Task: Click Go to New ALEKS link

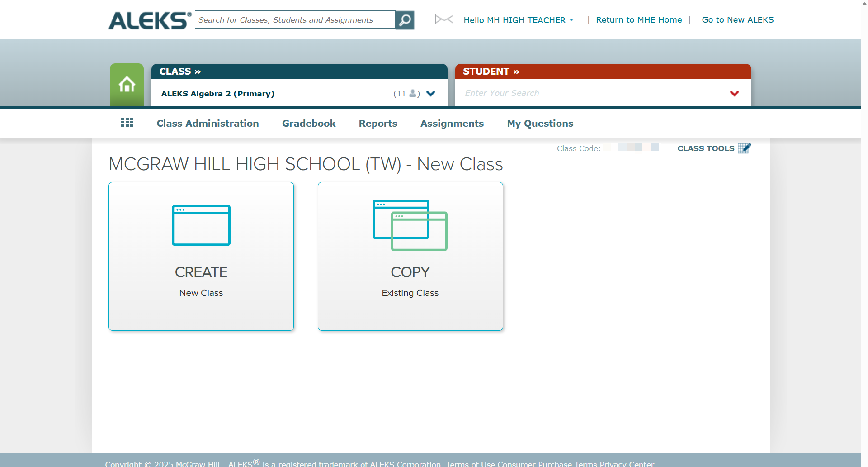Action: click(x=738, y=20)
